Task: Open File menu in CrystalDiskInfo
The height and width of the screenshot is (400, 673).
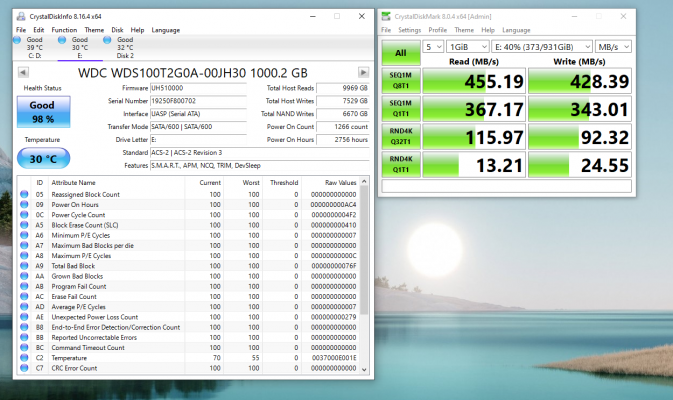Action: click(21, 30)
